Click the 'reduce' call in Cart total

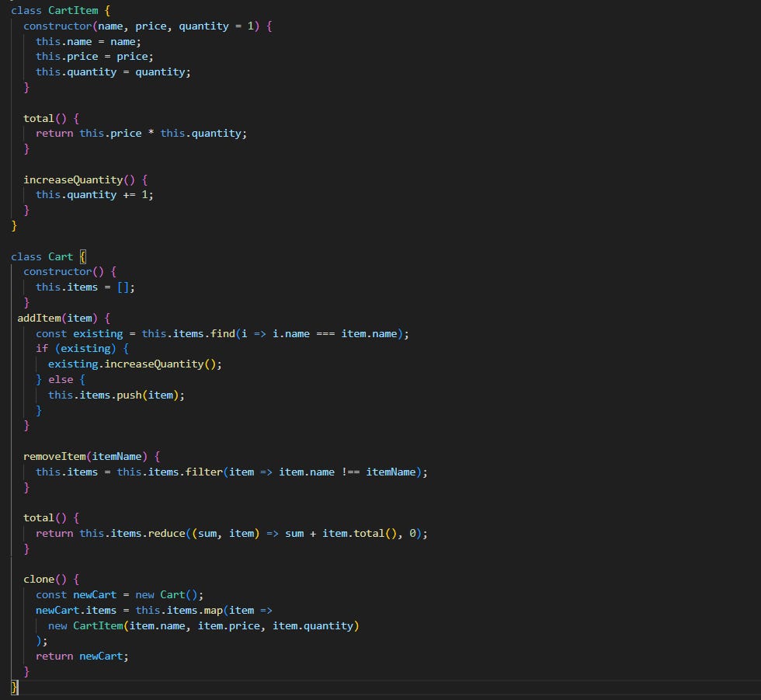tap(166, 533)
